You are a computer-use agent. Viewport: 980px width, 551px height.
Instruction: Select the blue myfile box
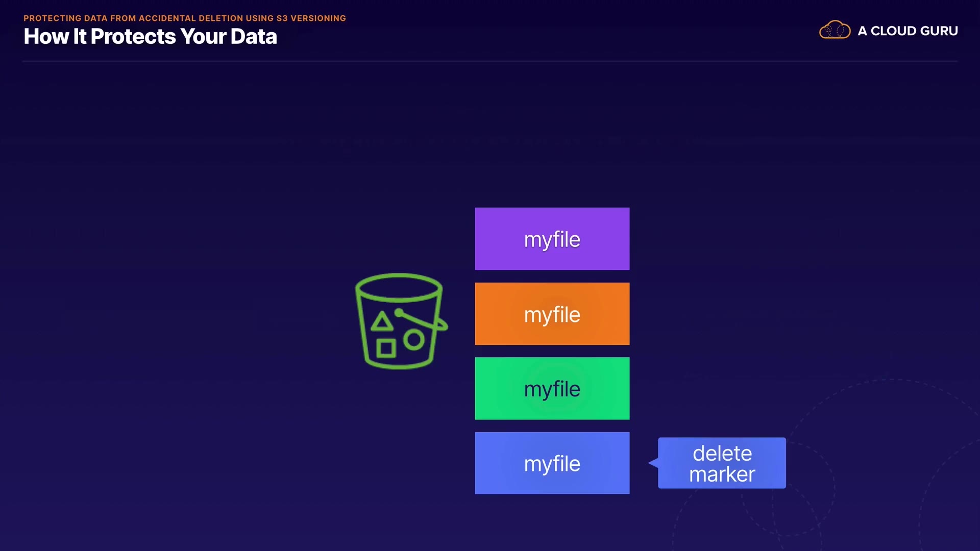[552, 463]
